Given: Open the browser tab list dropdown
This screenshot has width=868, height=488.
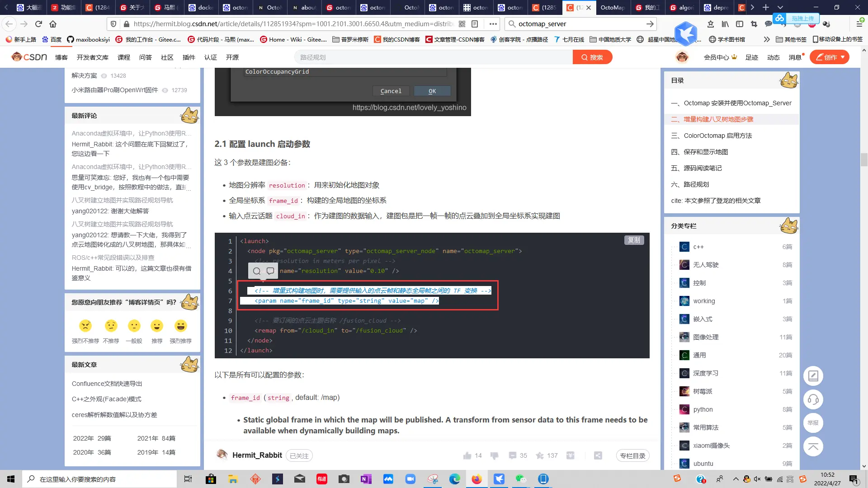Looking at the screenshot, I should coord(780,8).
